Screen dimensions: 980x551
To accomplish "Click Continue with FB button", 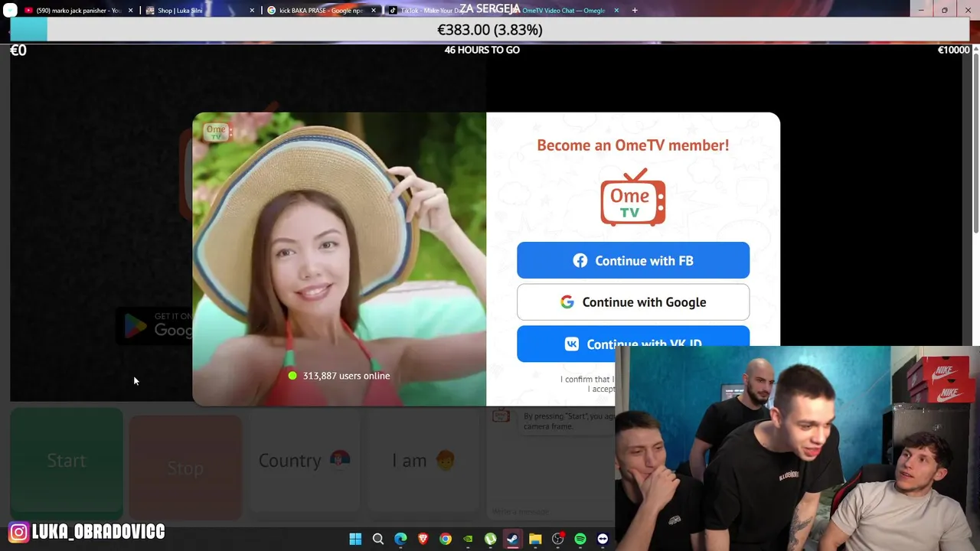I will point(633,260).
